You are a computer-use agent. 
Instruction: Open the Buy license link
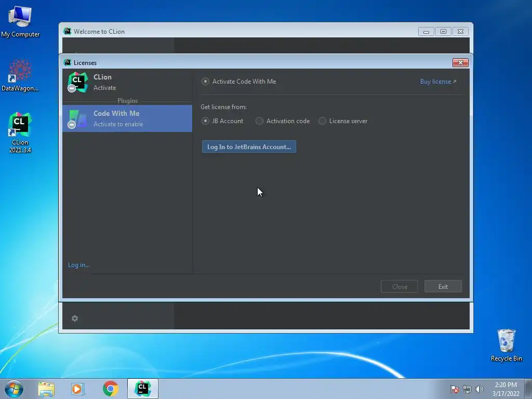click(438, 82)
